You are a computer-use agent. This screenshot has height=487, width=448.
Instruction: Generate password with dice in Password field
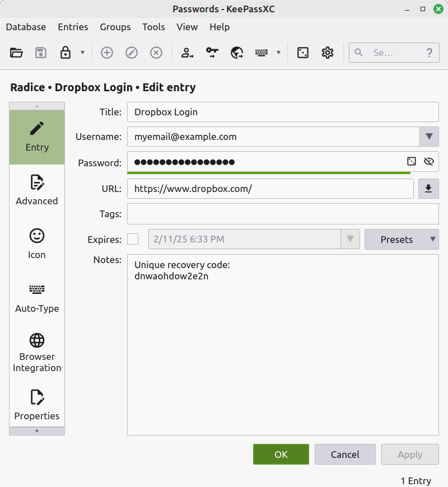(x=412, y=162)
